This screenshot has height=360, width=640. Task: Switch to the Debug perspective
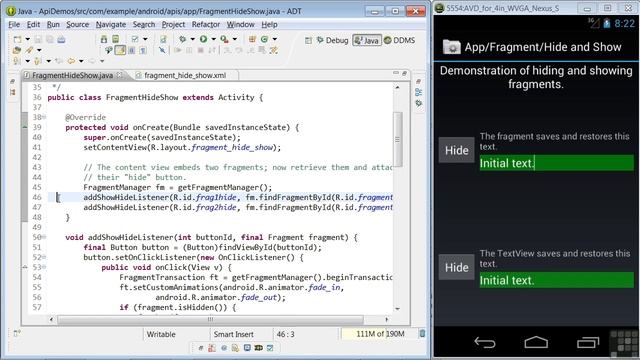[x=332, y=40]
